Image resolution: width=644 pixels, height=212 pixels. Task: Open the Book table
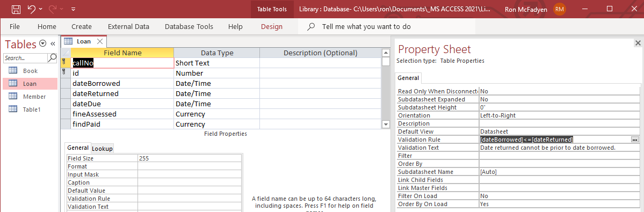[x=30, y=70]
